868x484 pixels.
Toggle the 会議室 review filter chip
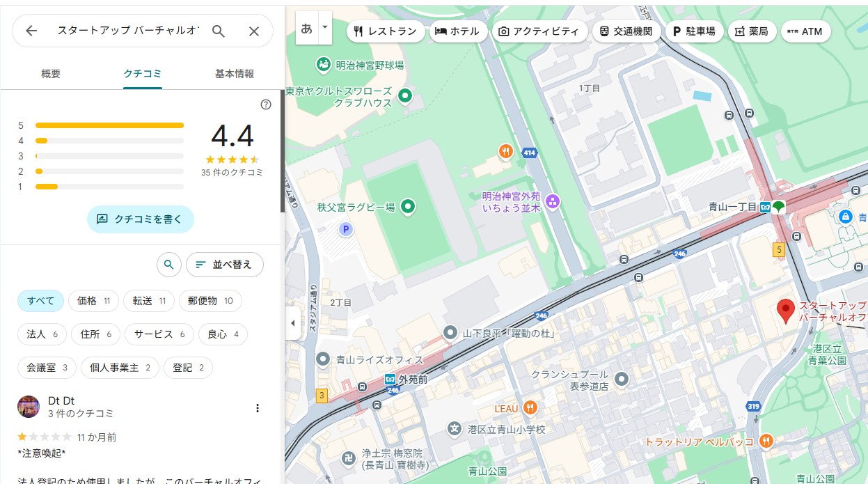click(x=47, y=368)
